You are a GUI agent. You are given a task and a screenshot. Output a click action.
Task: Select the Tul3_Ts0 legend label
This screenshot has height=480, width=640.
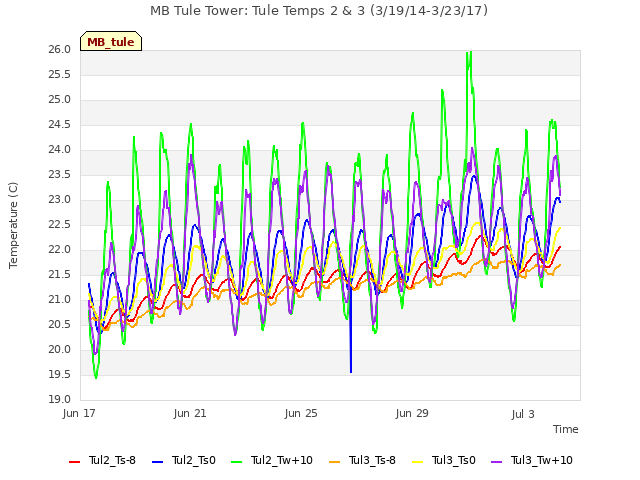click(454, 460)
